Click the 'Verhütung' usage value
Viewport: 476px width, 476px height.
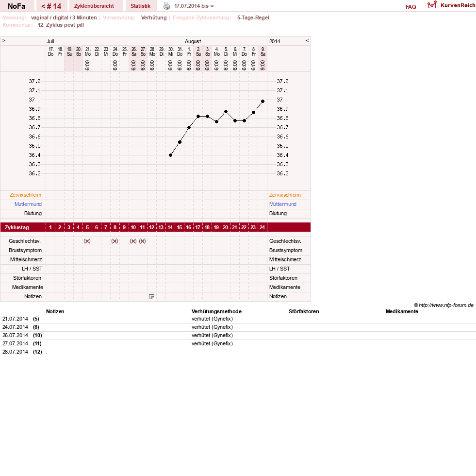coord(154,17)
